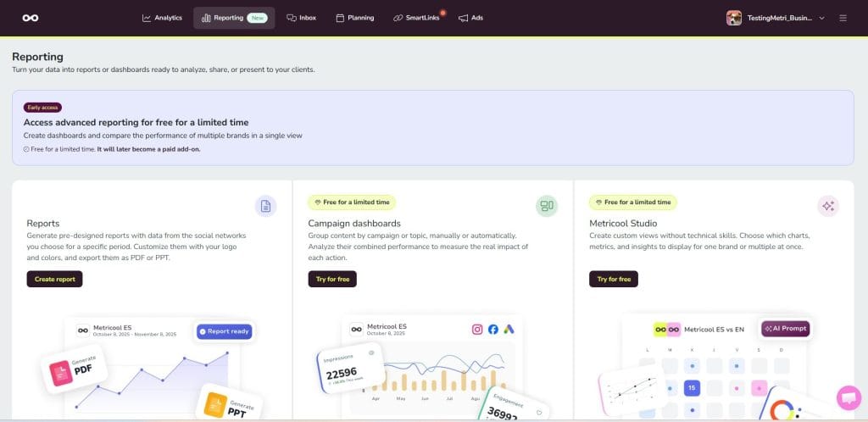Viewport: 868px width, 422px height.
Task: Click the Metricool Studio sparkle icon
Action: coord(828,206)
